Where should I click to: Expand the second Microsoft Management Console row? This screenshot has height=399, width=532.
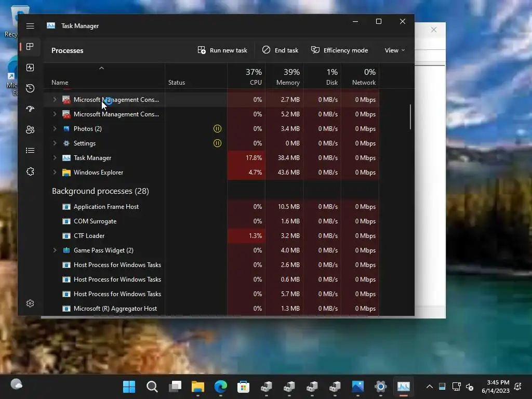coord(55,114)
